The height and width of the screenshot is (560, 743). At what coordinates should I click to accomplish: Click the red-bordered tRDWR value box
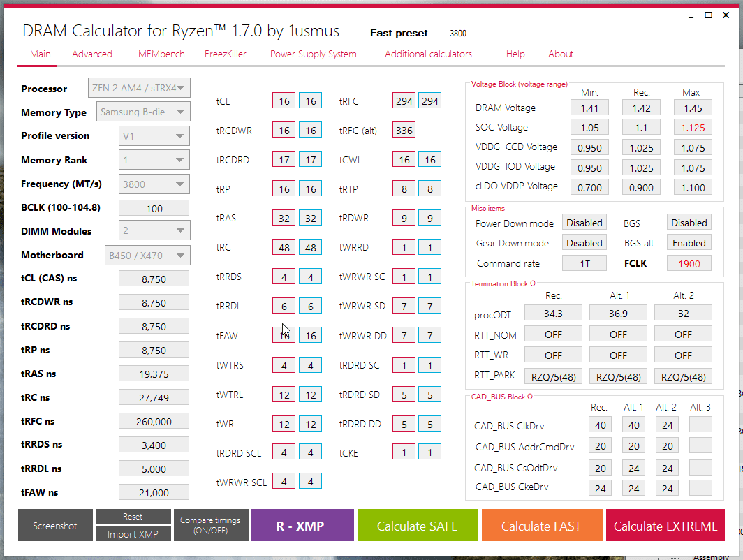pyautogui.click(x=404, y=218)
